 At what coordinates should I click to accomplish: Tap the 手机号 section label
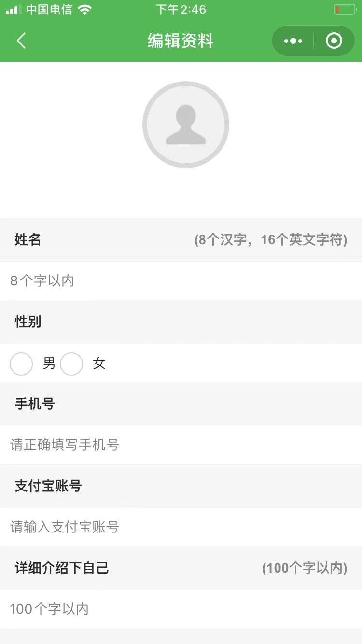tap(35, 404)
